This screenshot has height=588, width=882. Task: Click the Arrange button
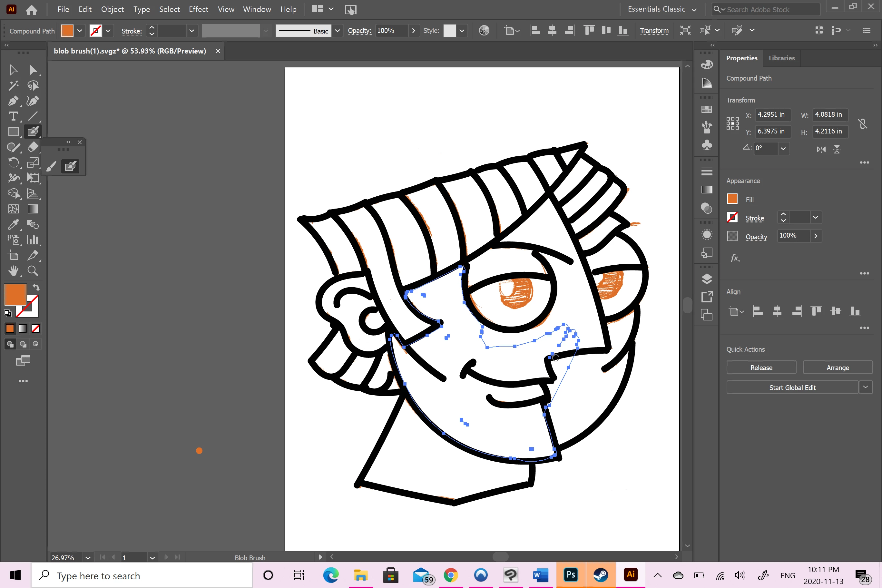[838, 367]
